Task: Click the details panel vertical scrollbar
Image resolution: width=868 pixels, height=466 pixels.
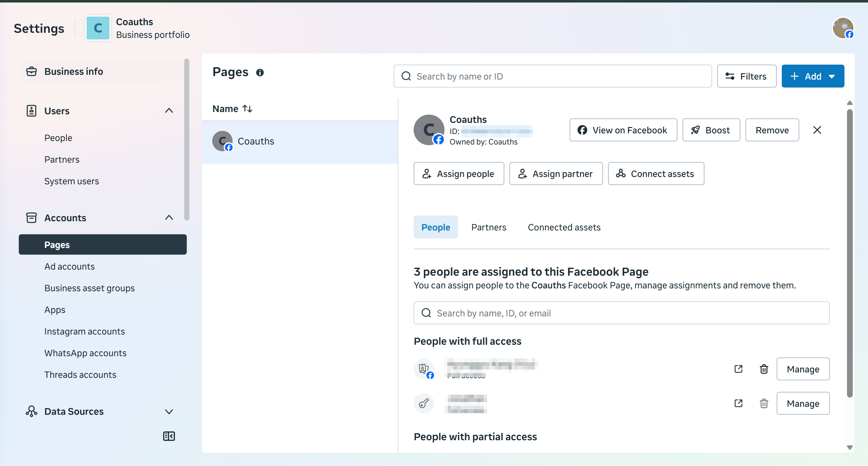Action: pos(850,253)
